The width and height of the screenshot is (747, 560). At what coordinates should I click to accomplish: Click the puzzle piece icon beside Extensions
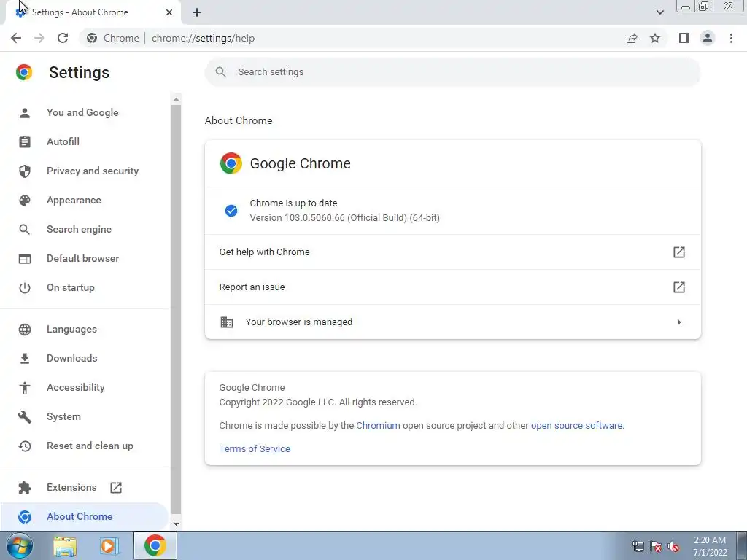(25, 487)
